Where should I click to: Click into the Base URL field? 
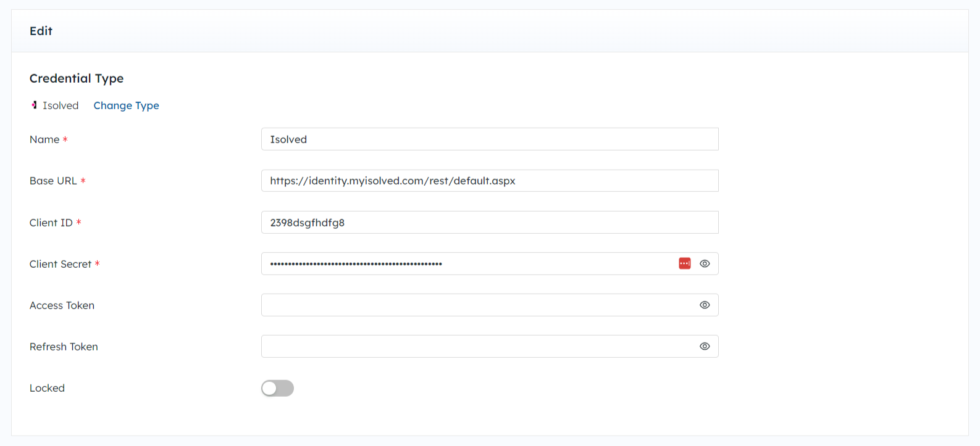tap(490, 181)
